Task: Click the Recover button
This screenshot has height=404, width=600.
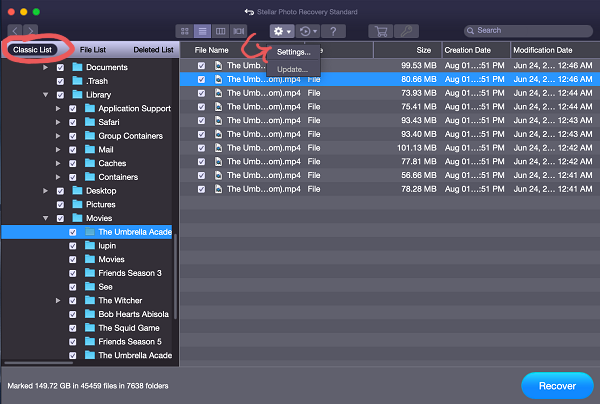Action: coord(557,386)
